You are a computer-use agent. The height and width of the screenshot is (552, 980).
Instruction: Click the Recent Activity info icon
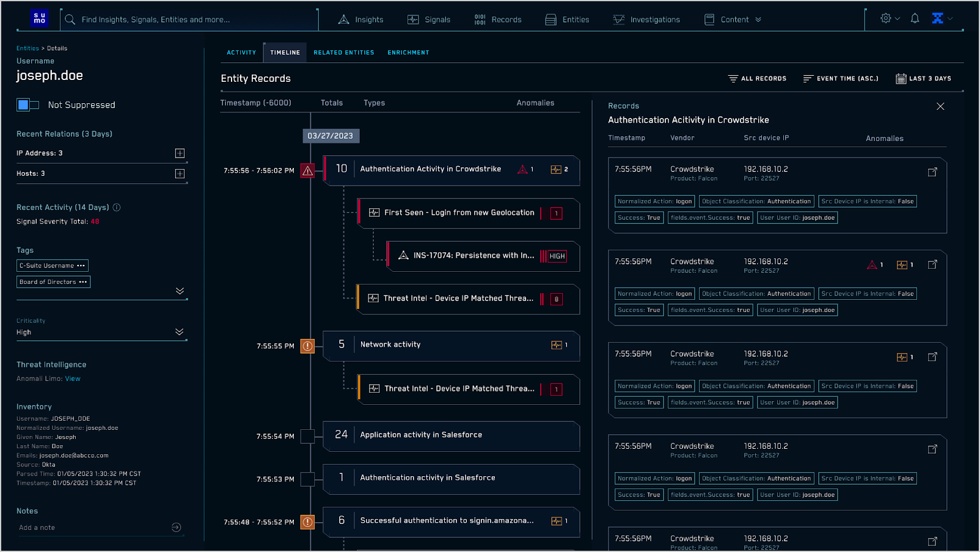tap(117, 208)
